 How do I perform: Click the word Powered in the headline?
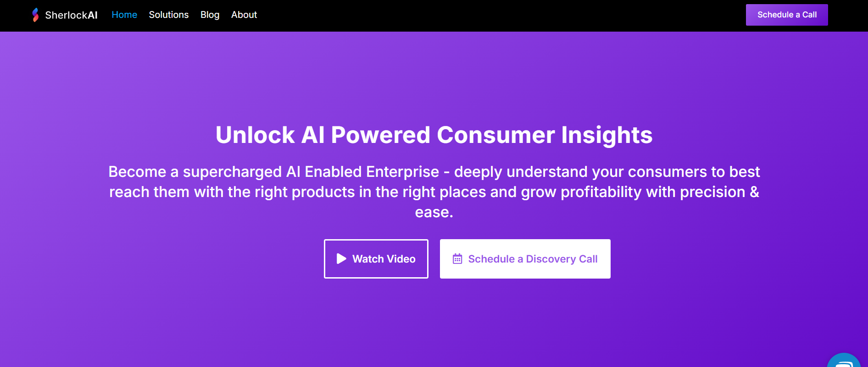[381, 135]
